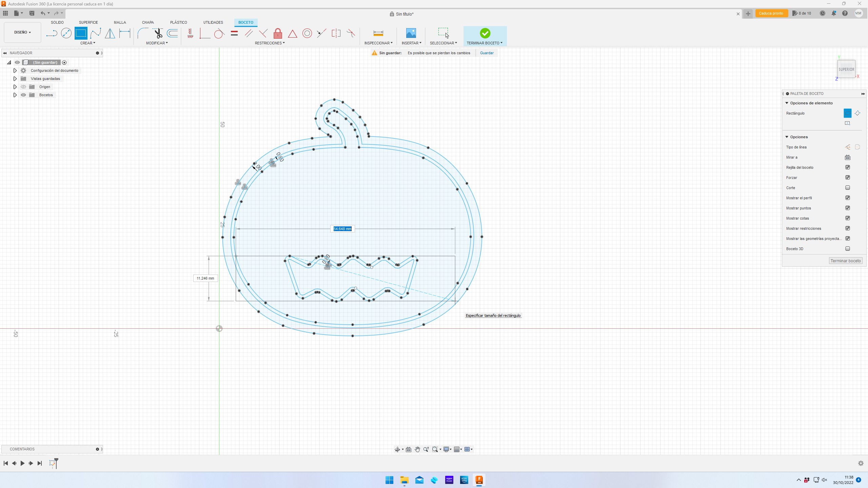Image resolution: width=868 pixels, height=488 pixels.
Task: Enable the Boceto 3D checkbox
Action: click(848, 249)
